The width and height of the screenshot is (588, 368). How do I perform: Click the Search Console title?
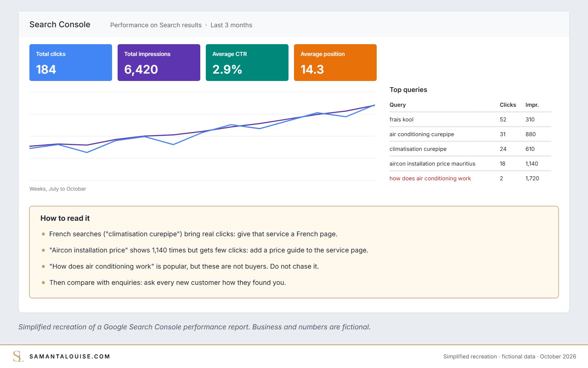(x=60, y=25)
